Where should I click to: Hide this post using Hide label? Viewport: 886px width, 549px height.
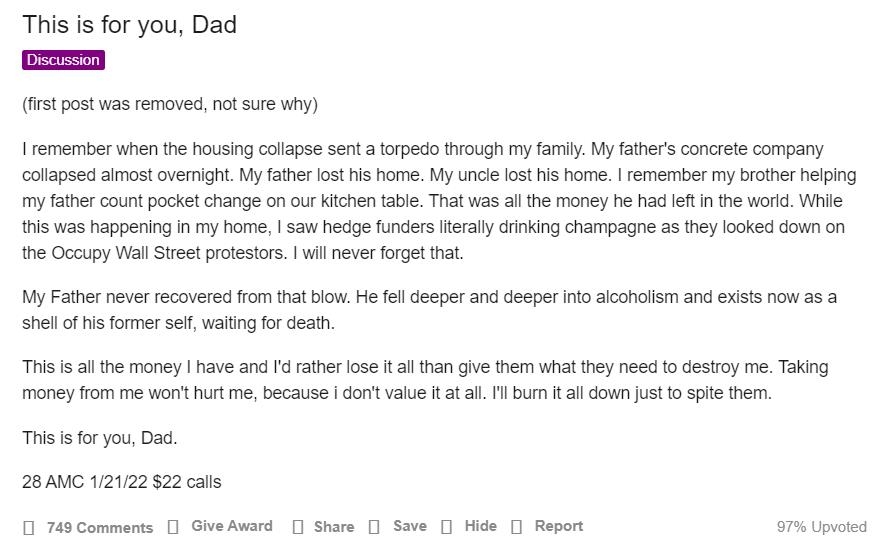click(480, 526)
